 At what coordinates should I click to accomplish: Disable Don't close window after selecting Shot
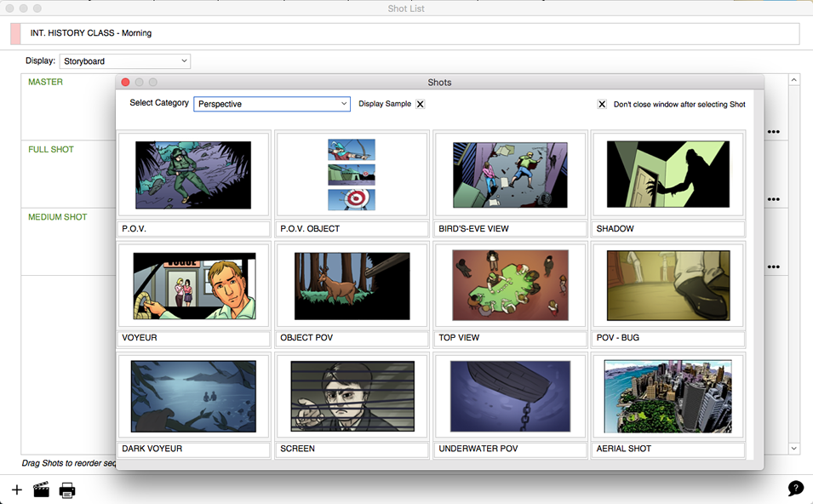pos(602,103)
